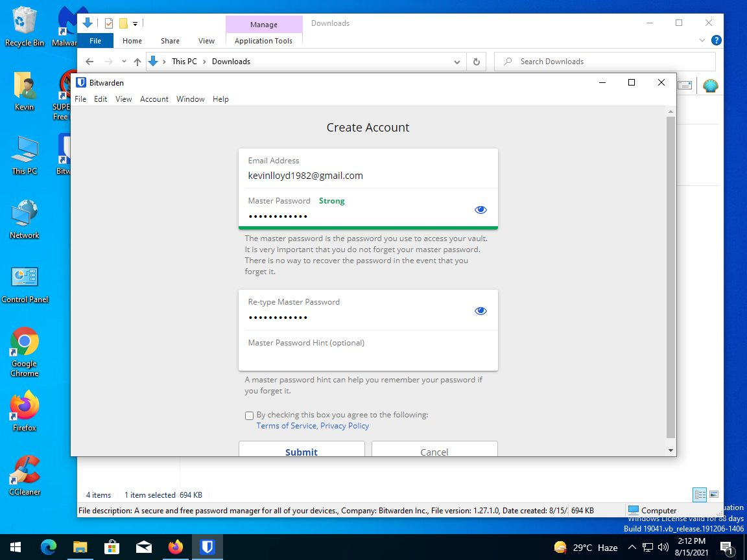Click the Search Downloads box
This screenshot has width=747, height=560.
point(605,62)
